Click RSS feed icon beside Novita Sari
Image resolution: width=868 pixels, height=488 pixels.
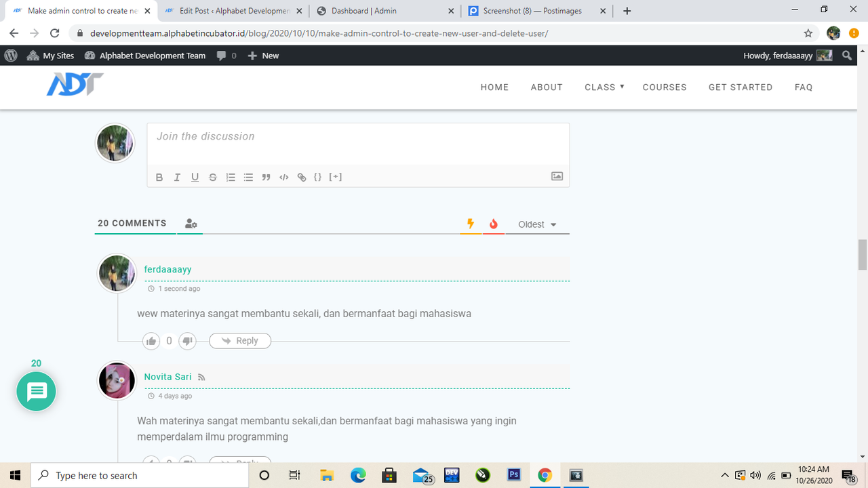tap(201, 378)
